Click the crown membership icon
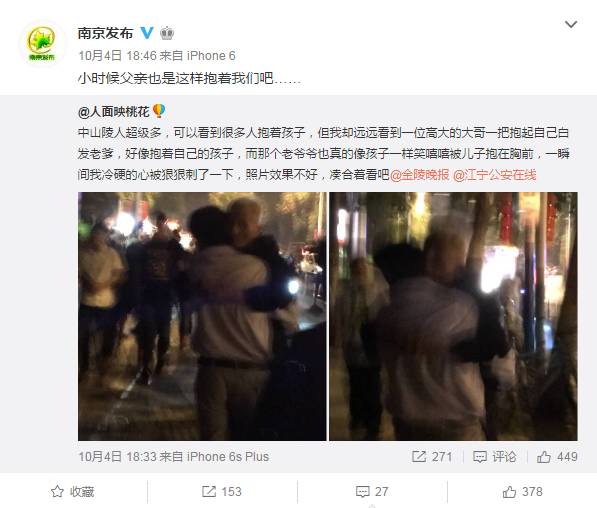Image resolution: width=597 pixels, height=508 pixels. tap(167, 34)
